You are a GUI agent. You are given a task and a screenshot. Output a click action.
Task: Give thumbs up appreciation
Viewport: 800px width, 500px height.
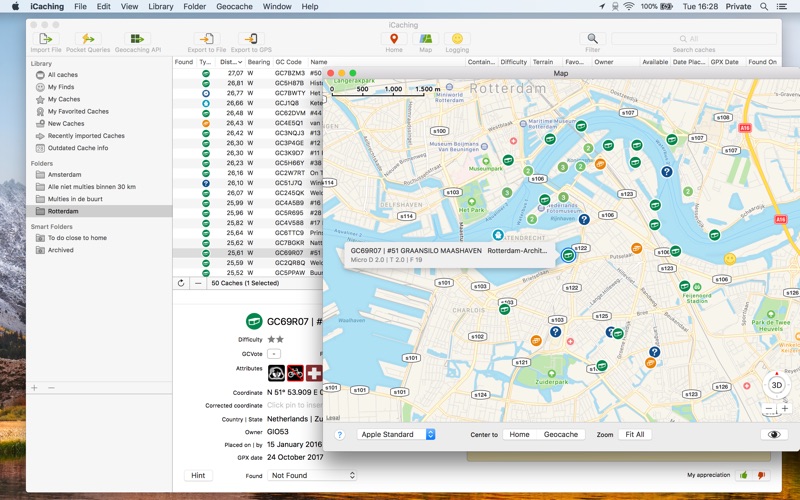[743, 475]
